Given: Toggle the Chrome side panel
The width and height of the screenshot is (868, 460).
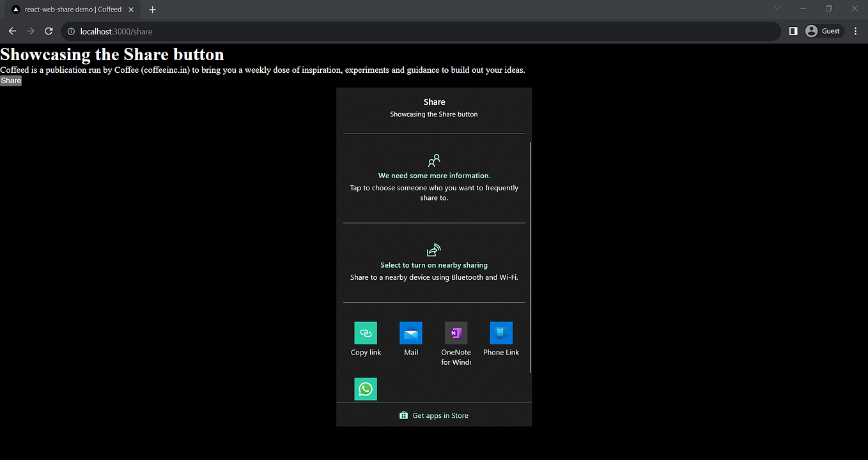Looking at the screenshot, I should click(x=793, y=31).
